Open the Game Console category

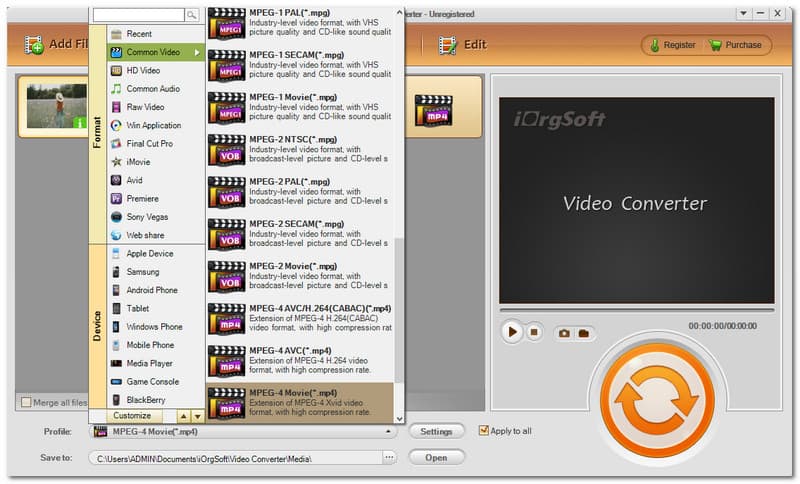tap(156, 382)
